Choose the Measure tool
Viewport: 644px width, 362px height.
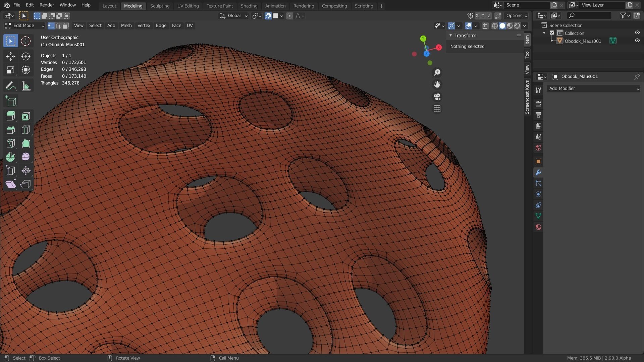pos(26,86)
